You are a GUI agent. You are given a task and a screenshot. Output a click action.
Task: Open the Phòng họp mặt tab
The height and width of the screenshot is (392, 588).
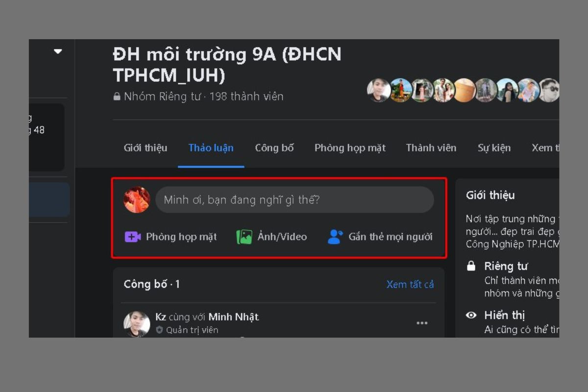pyautogui.click(x=350, y=148)
